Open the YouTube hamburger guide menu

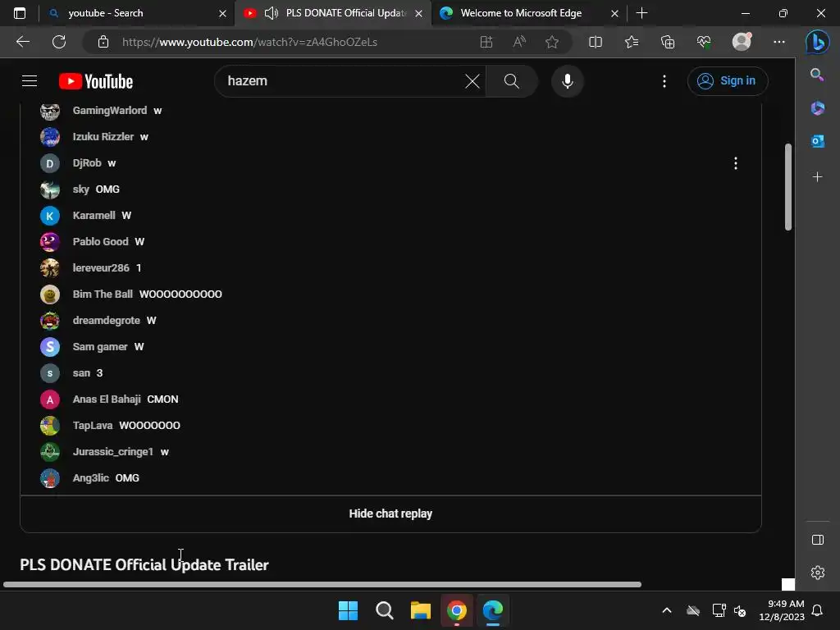coord(30,81)
